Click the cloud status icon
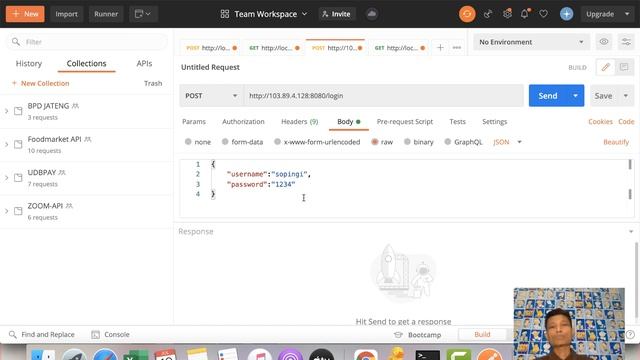 (371, 14)
